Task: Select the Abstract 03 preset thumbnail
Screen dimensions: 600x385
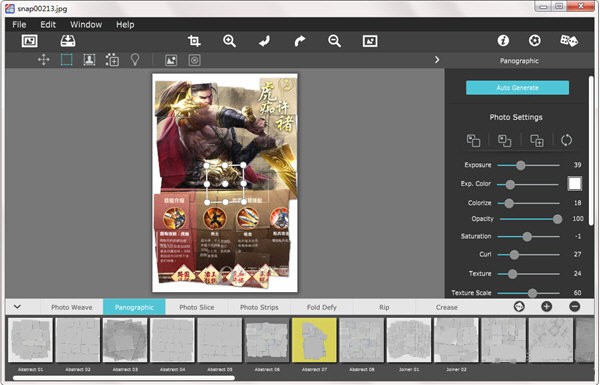Action: point(125,340)
